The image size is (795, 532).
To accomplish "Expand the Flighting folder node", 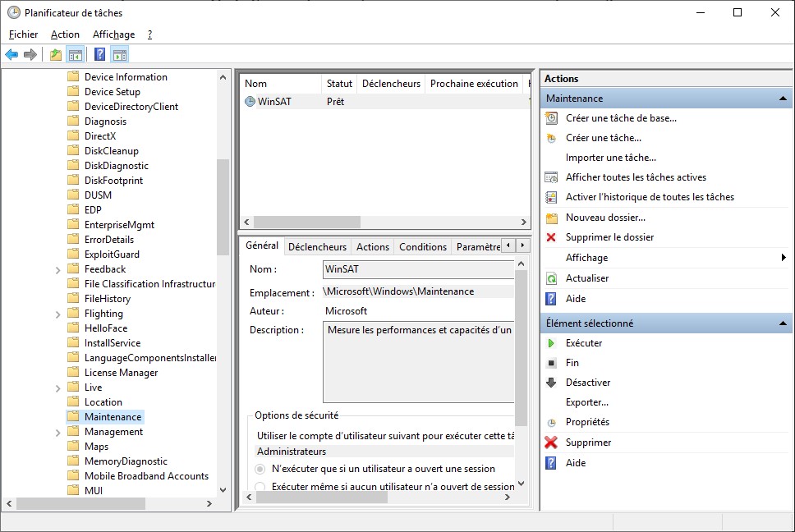I will (x=58, y=314).
